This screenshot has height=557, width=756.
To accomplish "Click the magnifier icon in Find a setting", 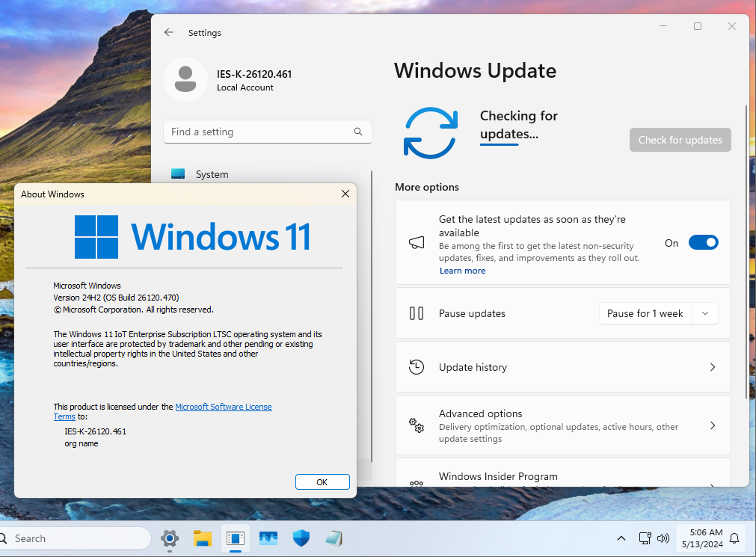I will (x=357, y=132).
